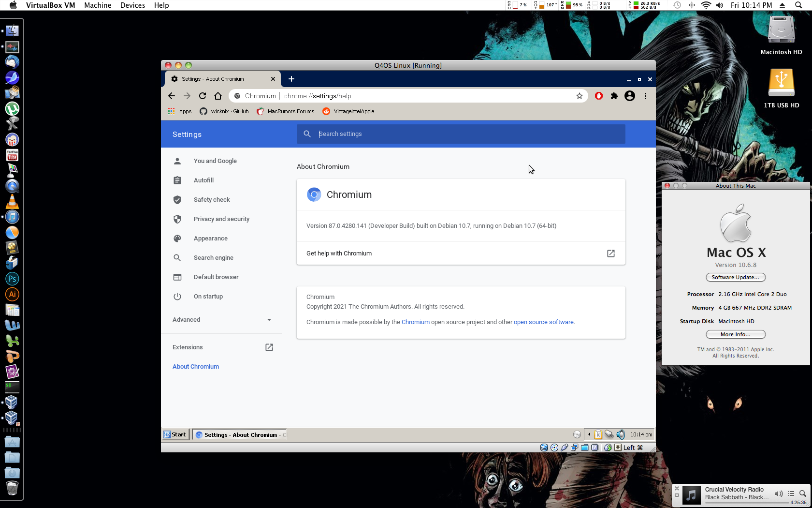Open the VintageIntelApple bookmark
812x508 pixels.
point(348,111)
